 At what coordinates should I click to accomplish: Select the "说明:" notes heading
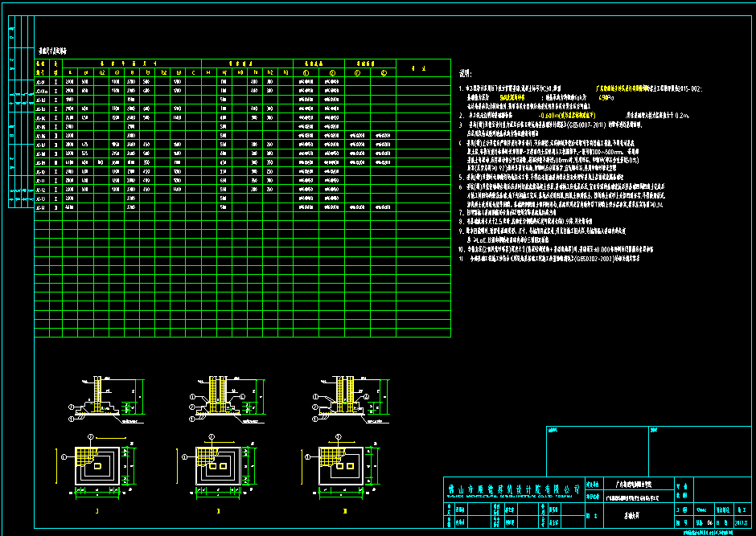click(x=466, y=74)
